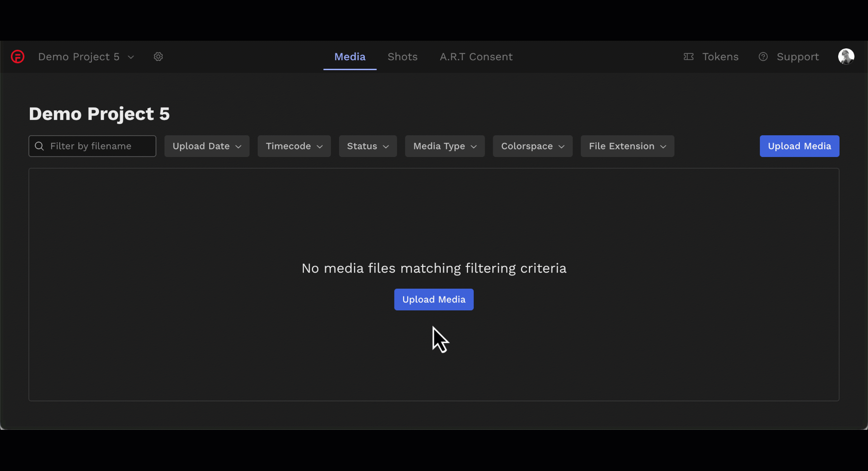Open the Timecode filter dropdown
The height and width of the screenshot is (471, 868).
293,146
